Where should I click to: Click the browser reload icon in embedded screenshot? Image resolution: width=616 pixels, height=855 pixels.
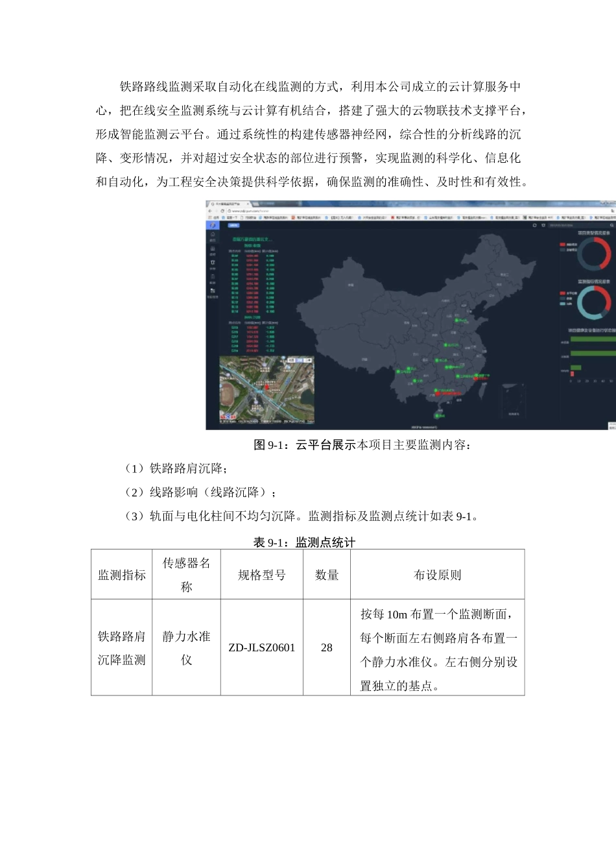click(222, 211)
